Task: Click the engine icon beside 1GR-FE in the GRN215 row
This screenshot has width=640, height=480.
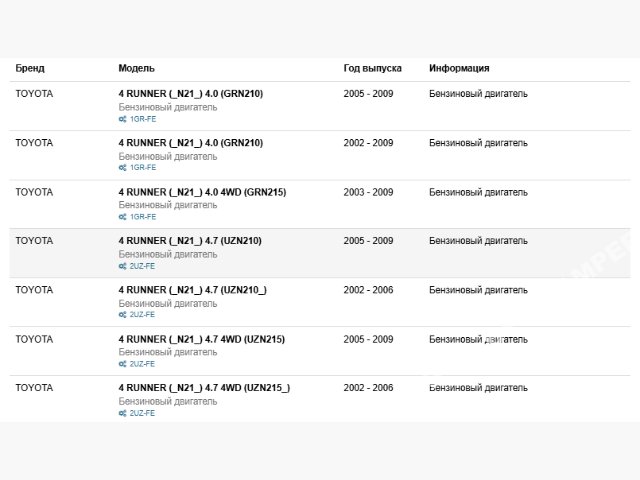Action: [122, 217]
